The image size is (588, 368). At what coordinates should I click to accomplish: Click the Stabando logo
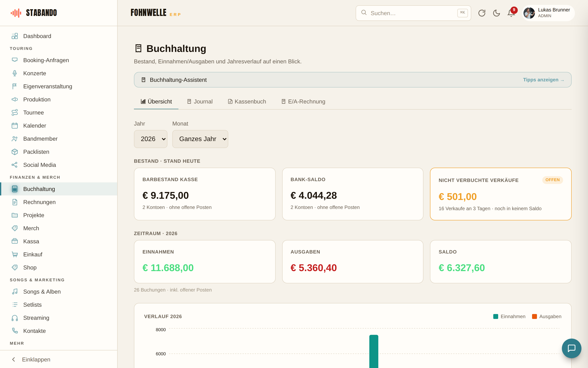point(33,13)
